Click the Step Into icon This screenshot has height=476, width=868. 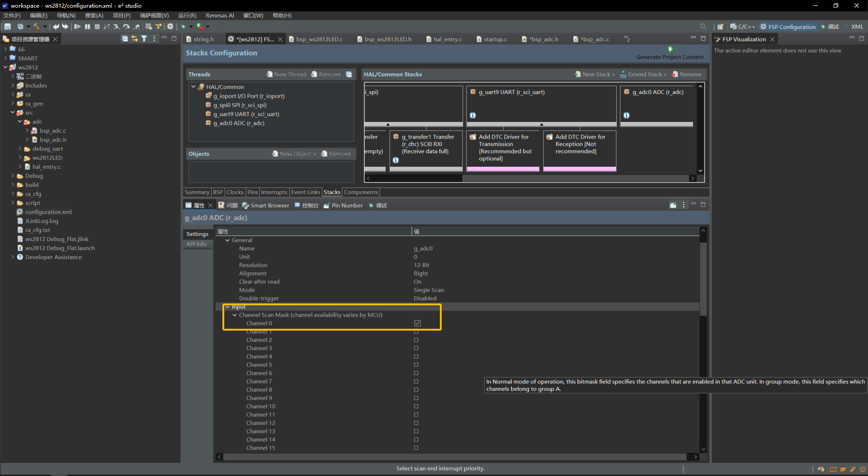point(116,27)
